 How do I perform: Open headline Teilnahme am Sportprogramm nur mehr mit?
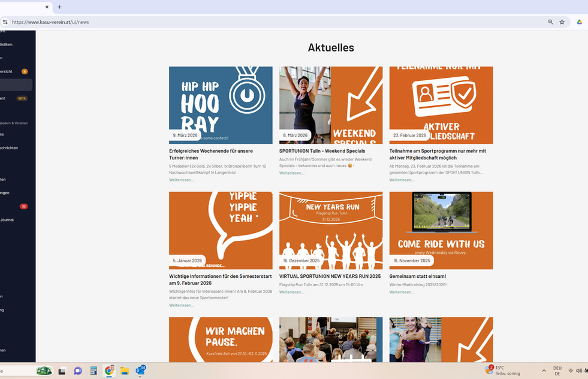438,154
